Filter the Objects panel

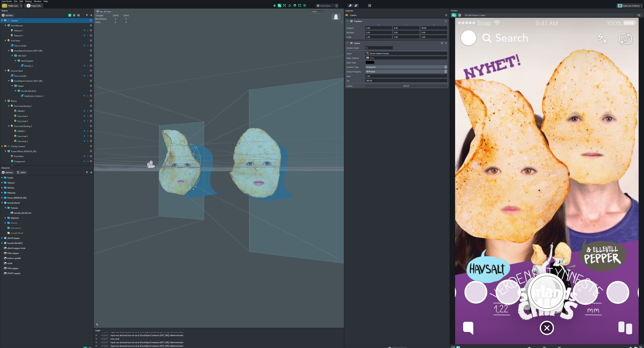[87, 15]
